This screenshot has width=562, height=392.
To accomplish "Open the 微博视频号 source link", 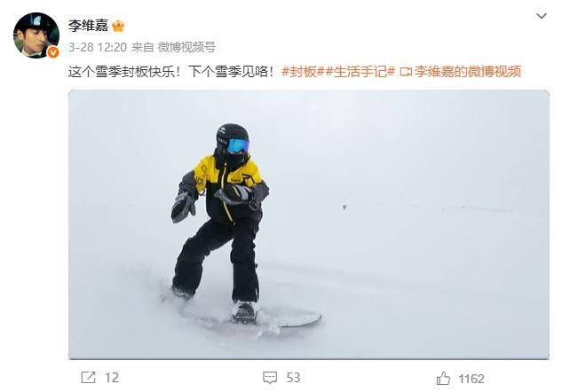I will pyautogui.click(x=186, y=47).
